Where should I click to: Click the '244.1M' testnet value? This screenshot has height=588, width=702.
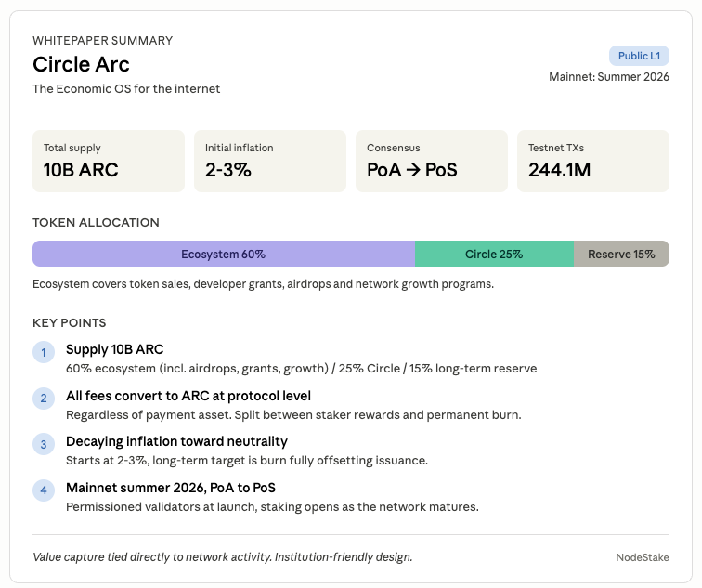tap(559, 170)
